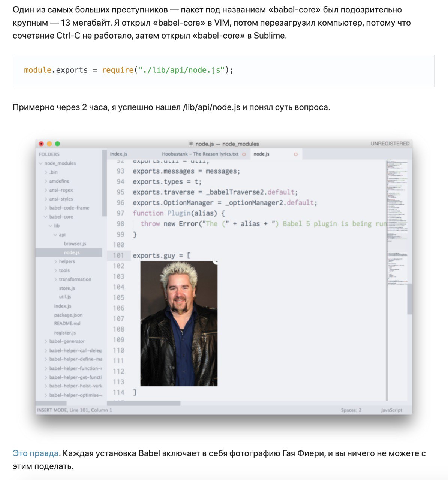Switch to the Hoobastank lyrics.txt tab

coord(200,154)
